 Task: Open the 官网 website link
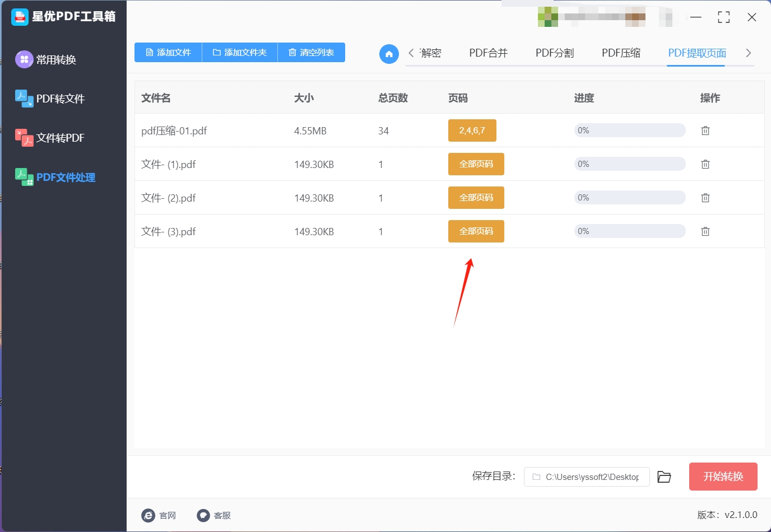click(x=159, y=515)
